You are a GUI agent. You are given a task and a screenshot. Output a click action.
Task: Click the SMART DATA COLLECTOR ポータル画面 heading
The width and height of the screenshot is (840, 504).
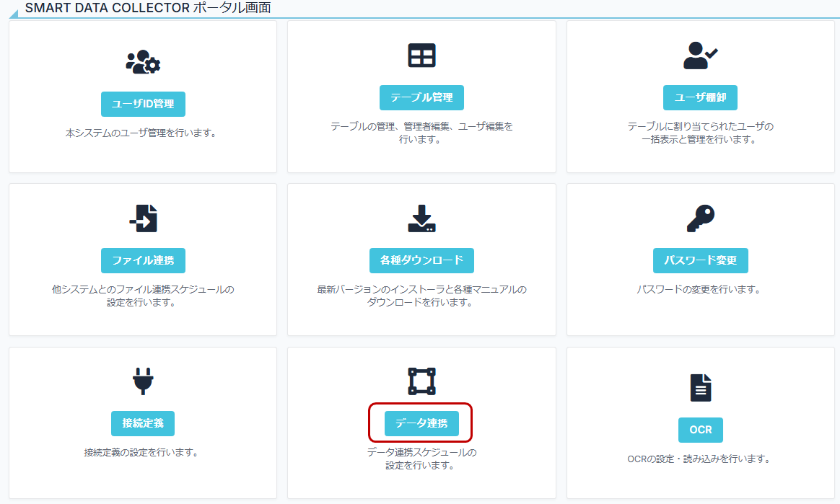point(148,8)
